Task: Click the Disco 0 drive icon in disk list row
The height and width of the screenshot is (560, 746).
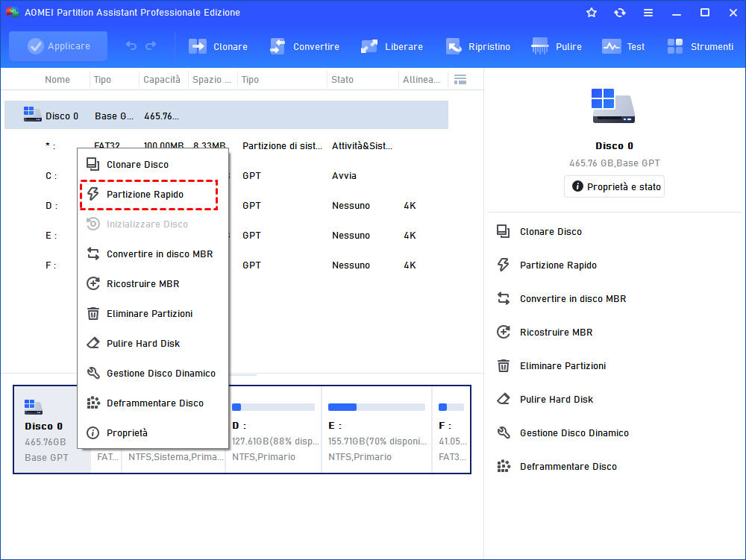Action: tap(32, 114)
